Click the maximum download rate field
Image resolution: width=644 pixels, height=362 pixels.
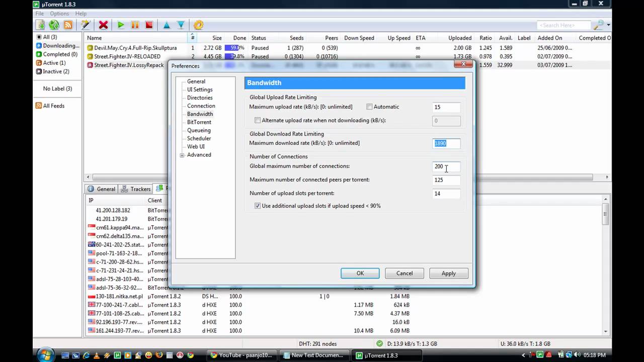pyautogui.click(x=446, y=143)
